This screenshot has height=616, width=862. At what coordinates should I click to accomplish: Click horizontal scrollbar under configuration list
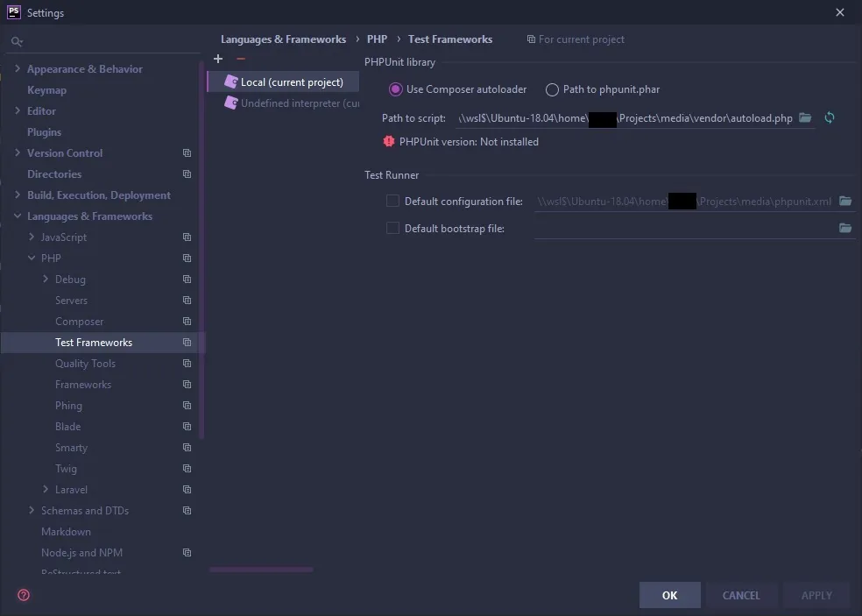click(261, 570)
